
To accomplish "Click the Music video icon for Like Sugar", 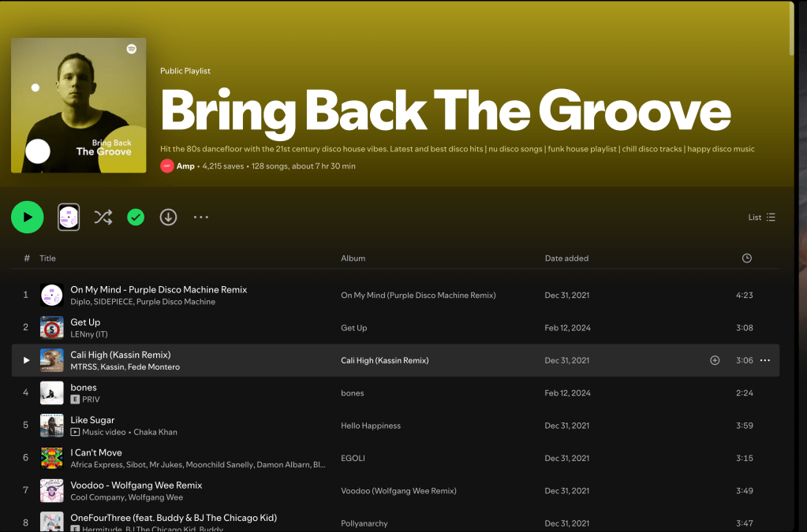I will 75,432.
